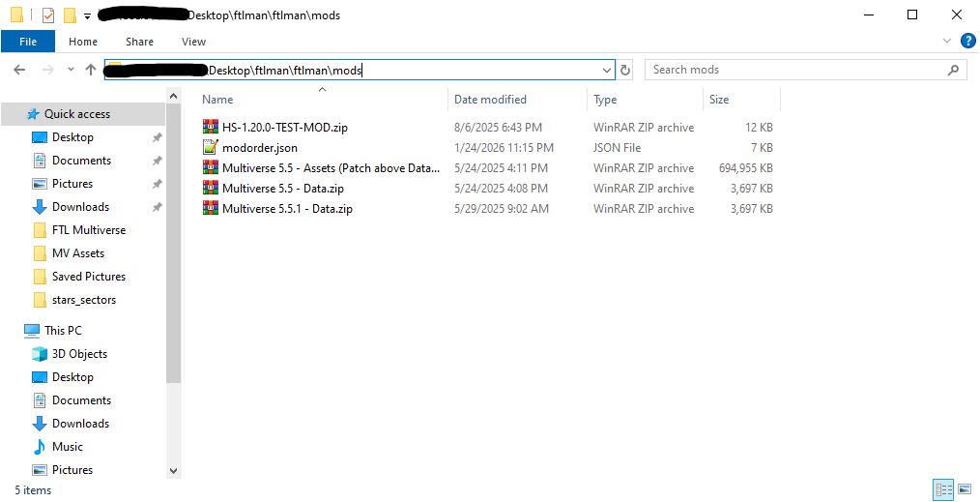Switch to Large icons view layout
This screenshot has width=980, height=502.
pyautogui.click(x=965, y=489)
